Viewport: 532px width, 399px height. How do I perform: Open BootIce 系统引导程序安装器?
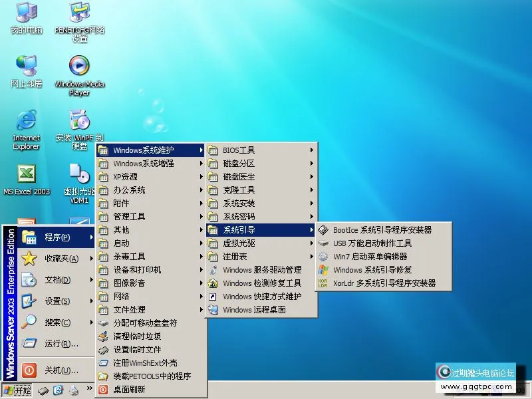pos(382,230)
